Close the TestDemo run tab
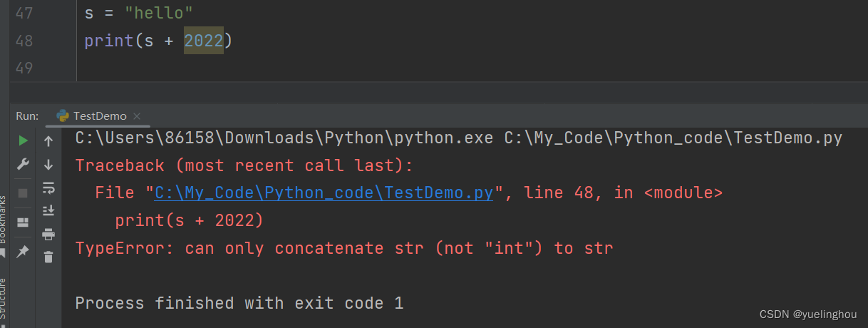 pyautogui.click(x=137, y=116)
